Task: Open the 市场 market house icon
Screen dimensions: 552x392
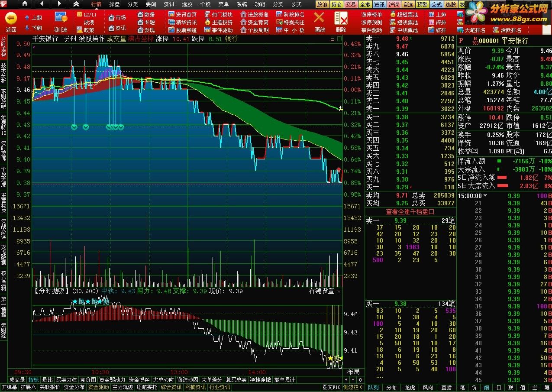Action: pyautogui.click(x=111, y=18)
